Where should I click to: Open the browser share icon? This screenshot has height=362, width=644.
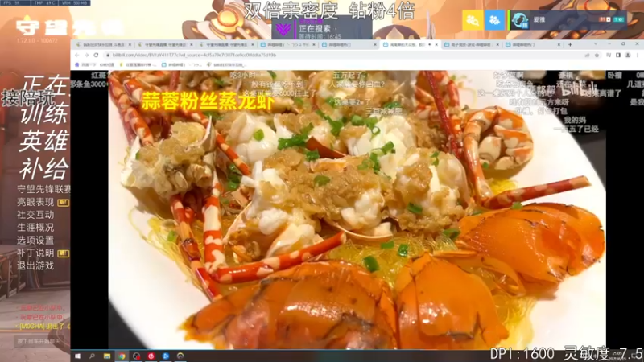(x=587, y=55)
